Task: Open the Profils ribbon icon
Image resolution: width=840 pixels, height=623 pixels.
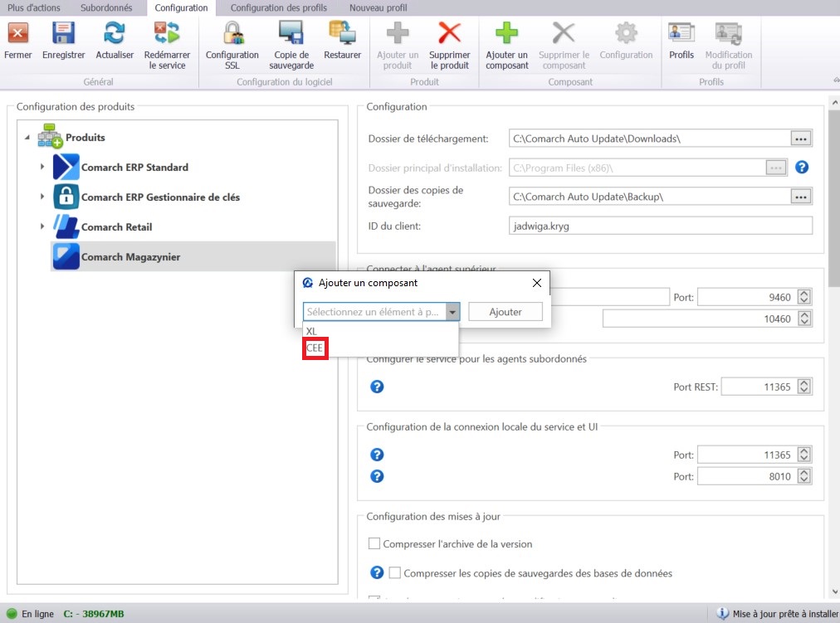Action: click(x=681, y=33)
